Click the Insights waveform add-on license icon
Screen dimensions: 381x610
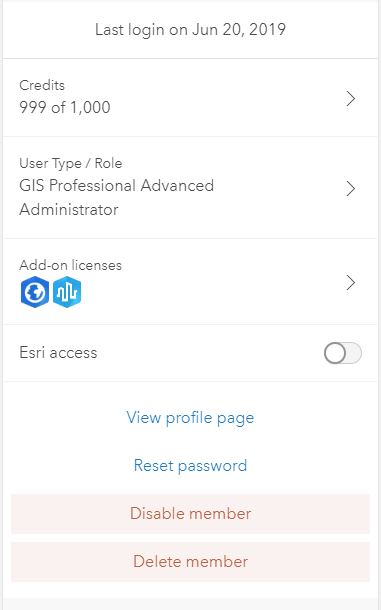67,292
